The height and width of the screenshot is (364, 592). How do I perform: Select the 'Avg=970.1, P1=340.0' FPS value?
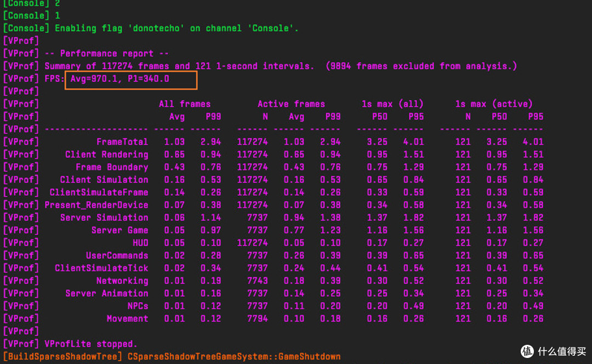(x=120, y=79)
